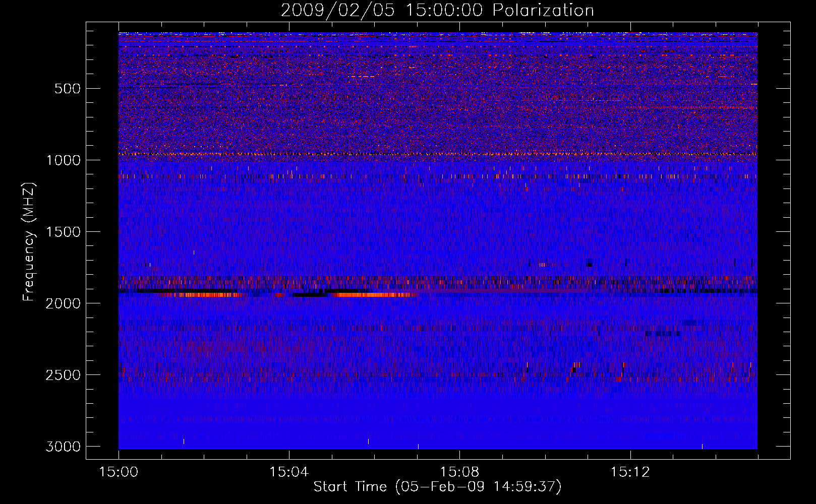Click the 15:00 time tick label

coord(119,472)
